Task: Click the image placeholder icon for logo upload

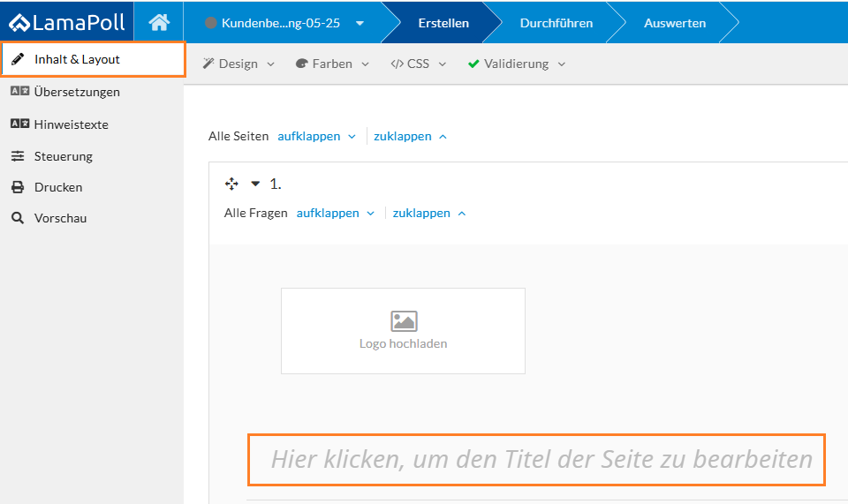Action: click(403, 321)
